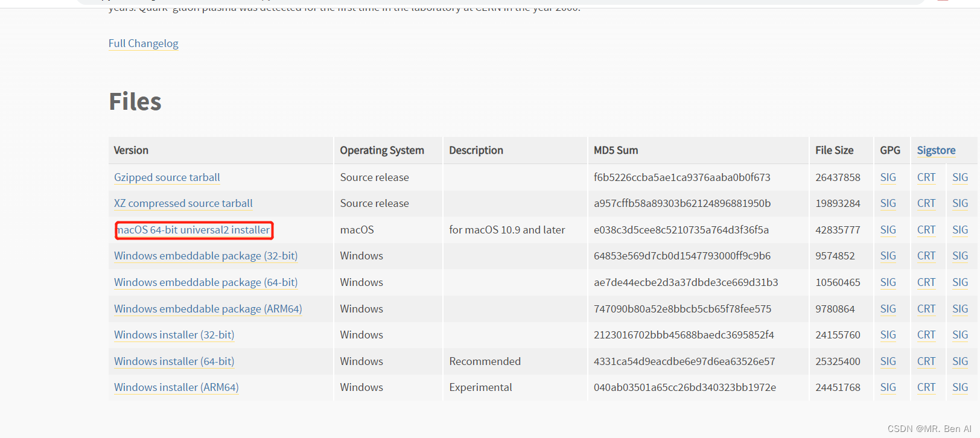Click file size 9574852
This screenshot has width=980, height=438.
(x=835, y=256)
